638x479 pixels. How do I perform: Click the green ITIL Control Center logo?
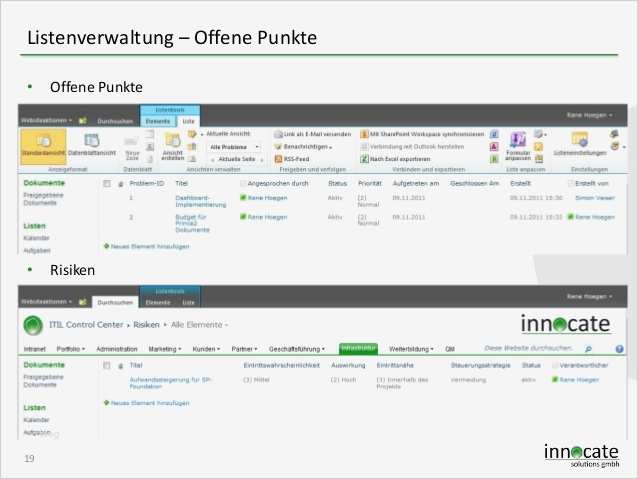(33, 325)
